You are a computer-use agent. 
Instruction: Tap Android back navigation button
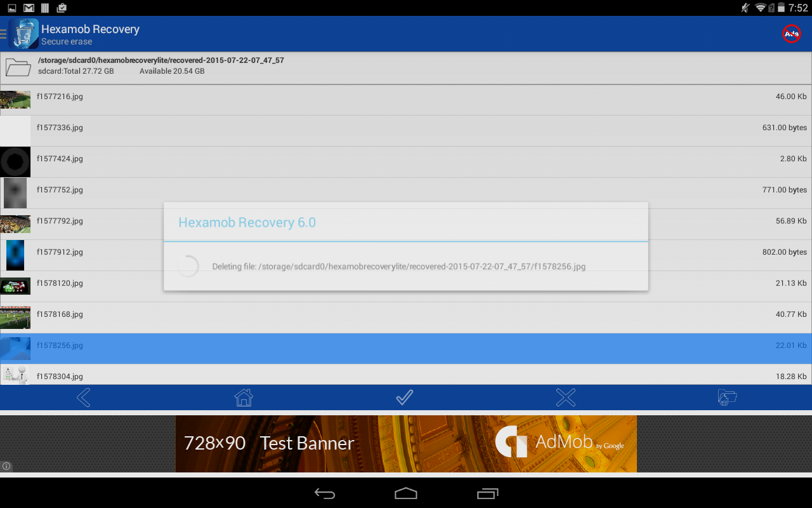[x=325, y=493]
